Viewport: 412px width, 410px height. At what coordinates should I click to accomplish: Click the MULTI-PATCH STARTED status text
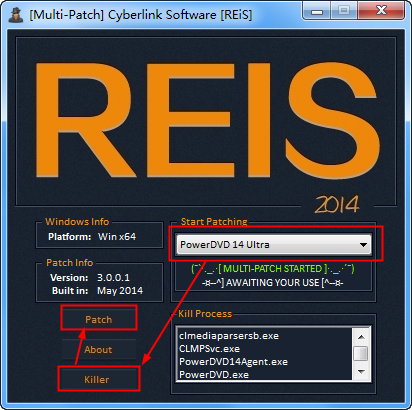tap(273, 268)
